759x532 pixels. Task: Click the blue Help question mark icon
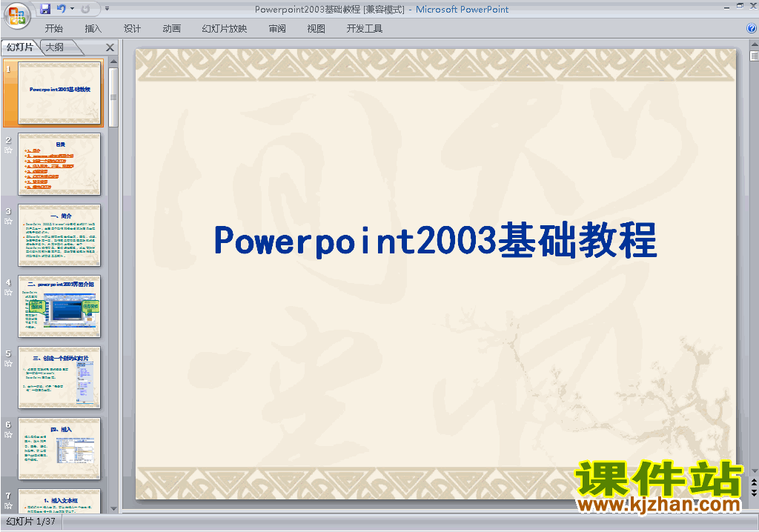[x=752, y=29]
